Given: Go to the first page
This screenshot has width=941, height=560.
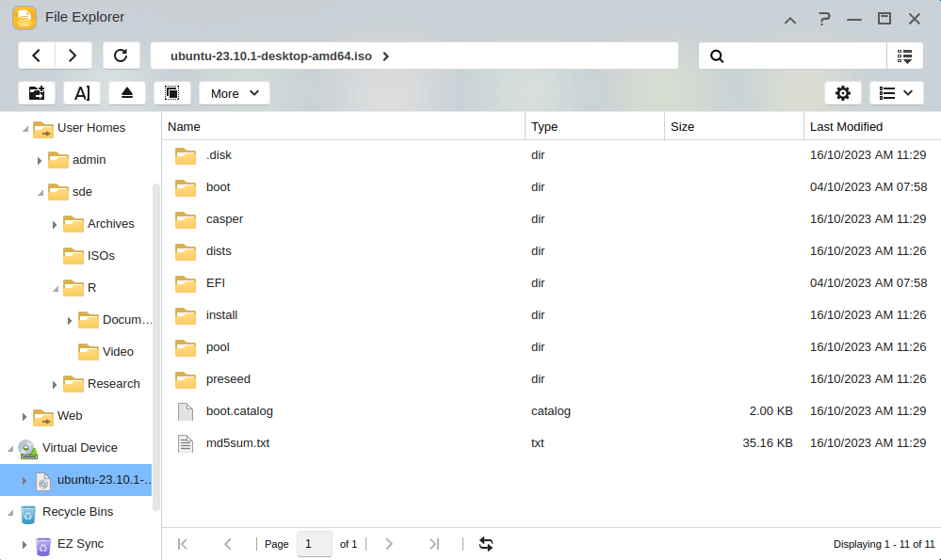Looking at the screenshot, I should pos(183,544).
